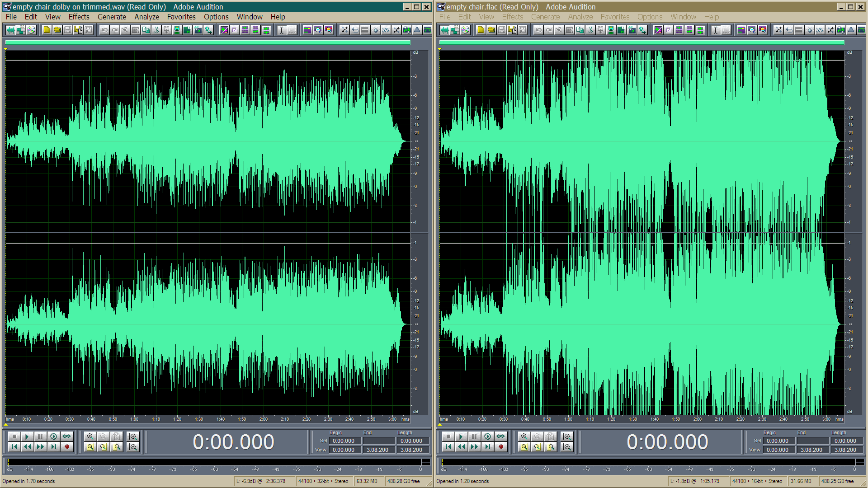Screen dimensions: 868x488
Task: Open Options menu in left window
Action: (216, 17)
